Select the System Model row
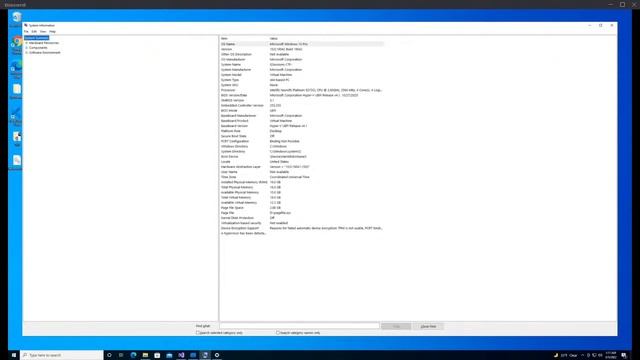This screenshot has width=640, height=360. 302,75
